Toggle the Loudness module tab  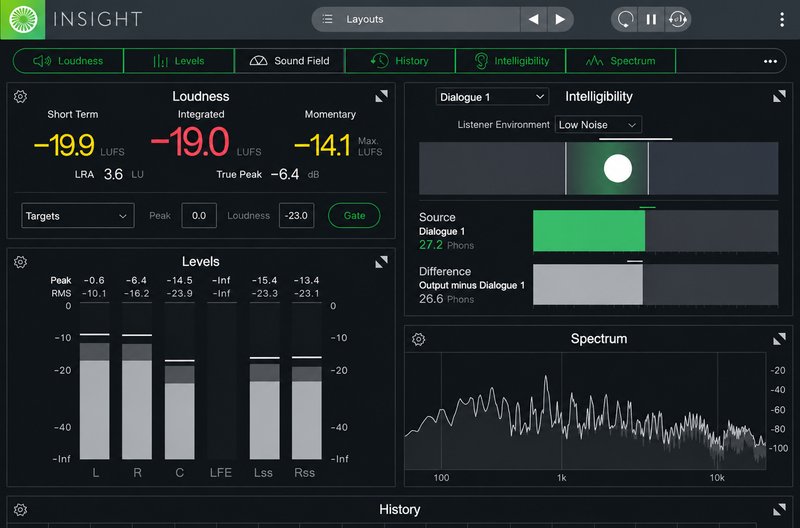point(68,61)
